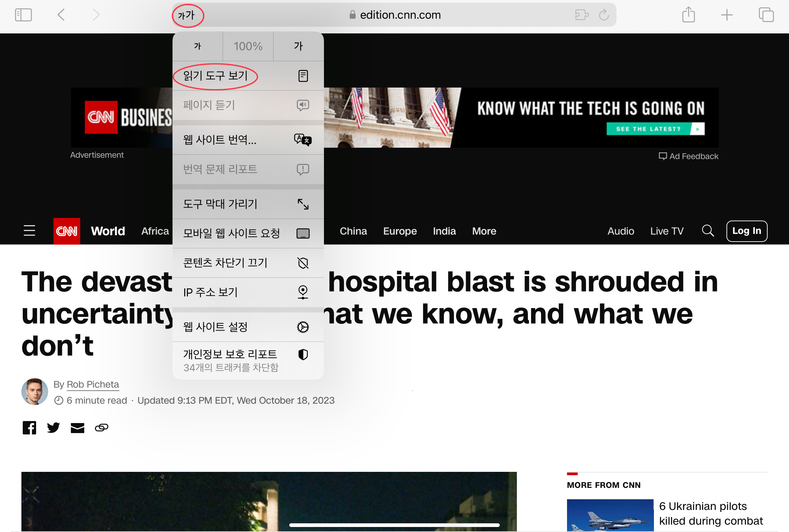Click the Log In button

(746, 231)
